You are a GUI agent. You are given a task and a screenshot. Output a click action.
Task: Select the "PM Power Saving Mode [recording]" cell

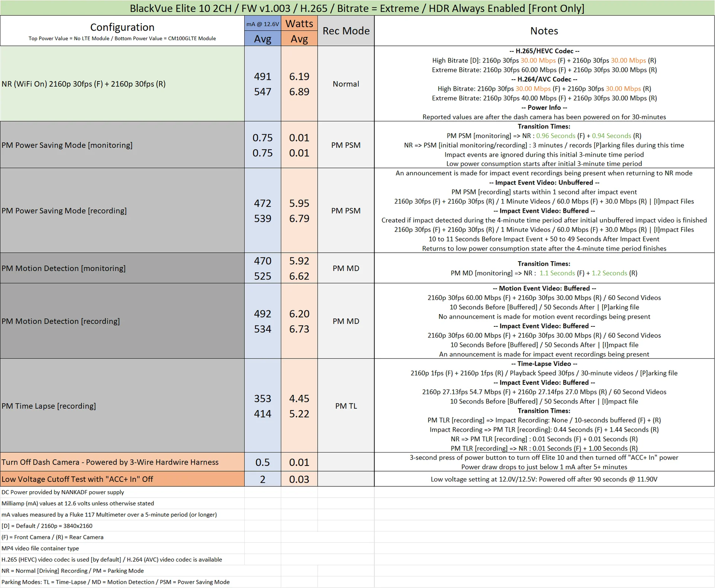(x=122, y=211)
